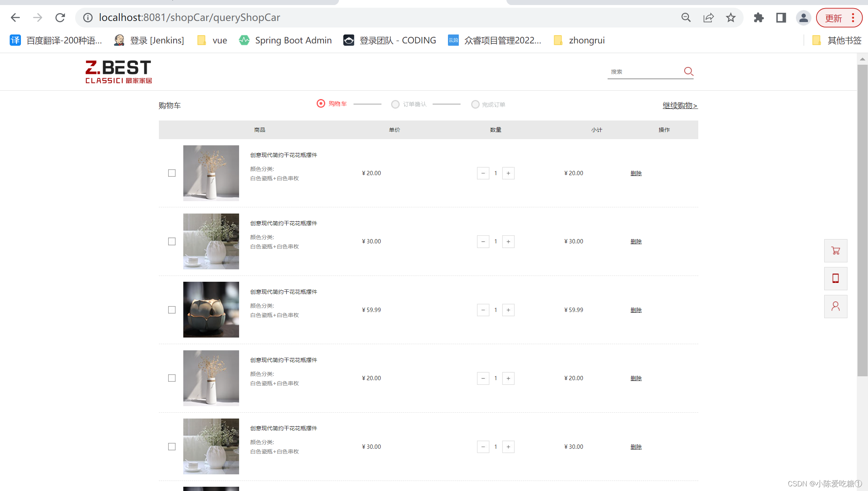Screen dimensions: 868x491
Task: Reload the page with refresh icon
Action: click(x=60, y=17)
